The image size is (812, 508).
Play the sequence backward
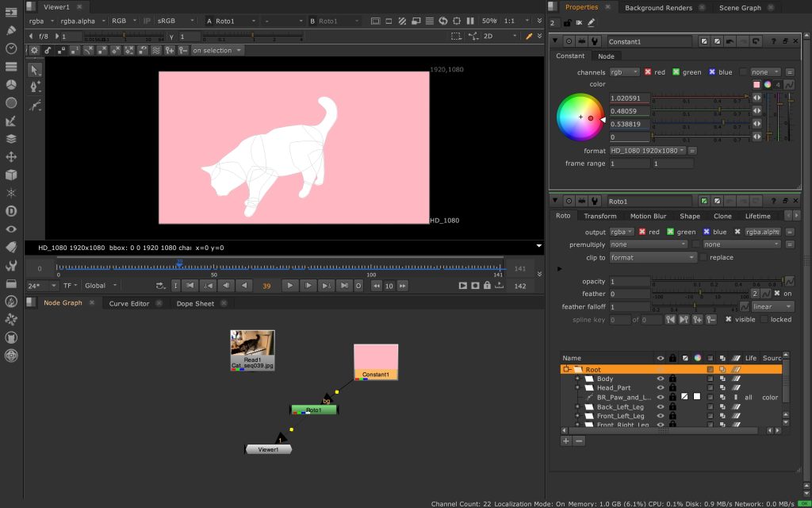(x=244, y=286)
